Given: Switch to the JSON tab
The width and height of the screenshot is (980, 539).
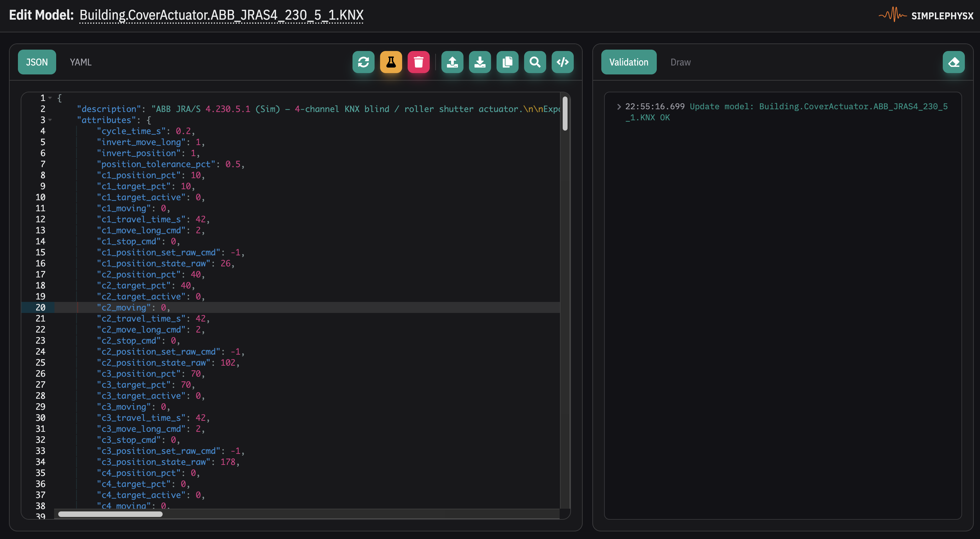Looking at the screenshot, I should [37, 62].
